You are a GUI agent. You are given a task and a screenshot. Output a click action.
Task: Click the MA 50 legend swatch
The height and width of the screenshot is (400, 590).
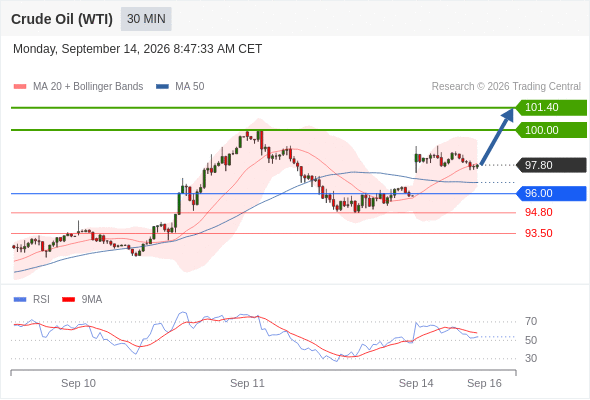tap(162, 87)
